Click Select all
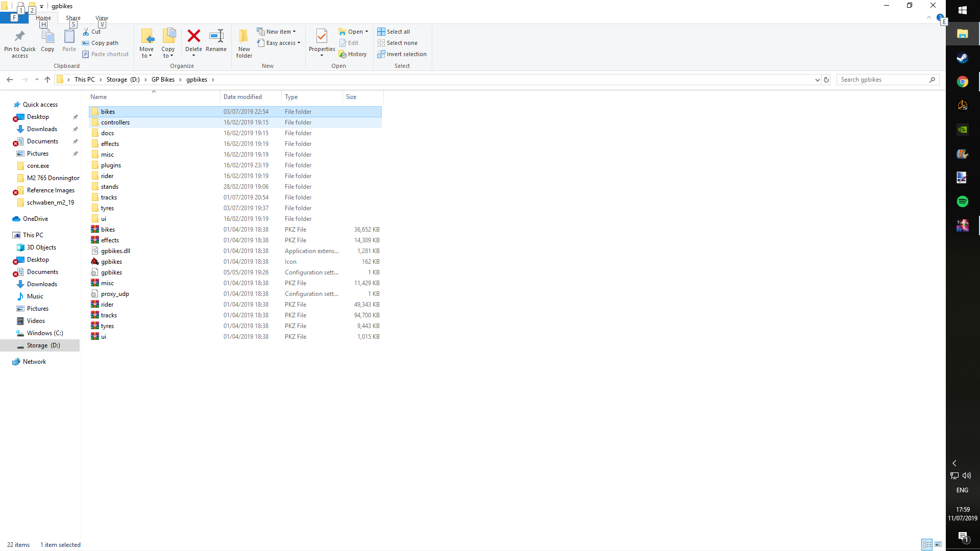 coord(394,32)
